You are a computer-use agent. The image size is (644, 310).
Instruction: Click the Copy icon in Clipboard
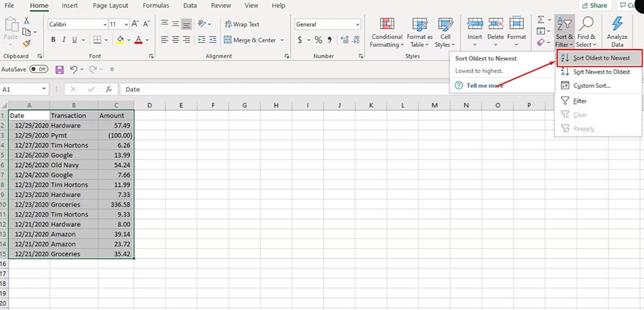pos(26,32)
